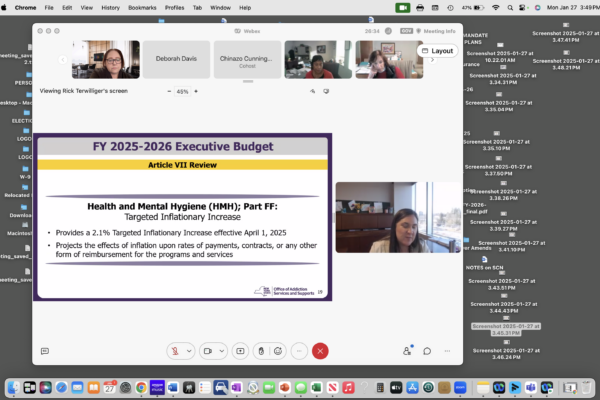Open more options in center controls
This screenshot has height=400, width=600.
point(299,351)
